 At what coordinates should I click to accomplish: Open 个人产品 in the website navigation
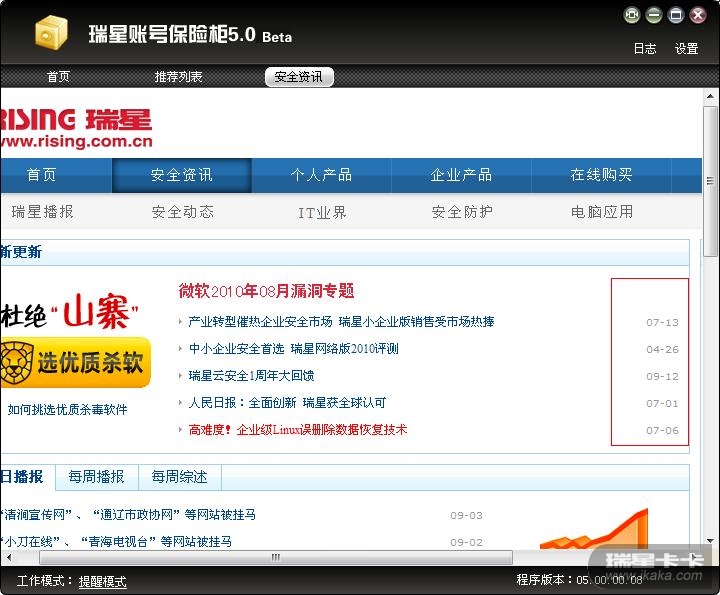pos(321,175)
